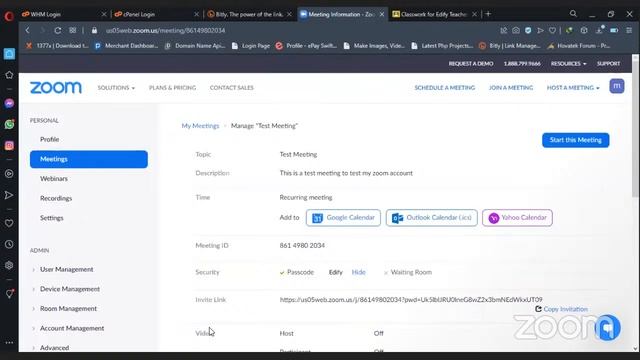Go back with the browser back arrow

click(x=27, y=30)
